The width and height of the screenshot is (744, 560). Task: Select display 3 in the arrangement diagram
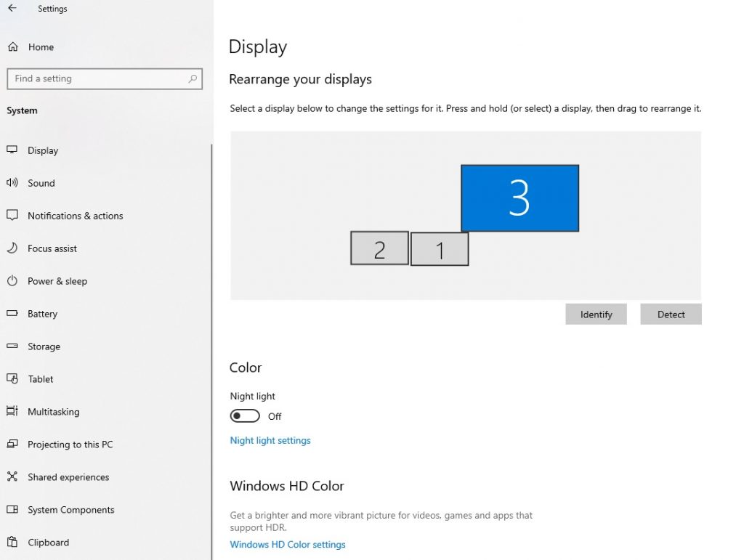click(x=519, y=197)
